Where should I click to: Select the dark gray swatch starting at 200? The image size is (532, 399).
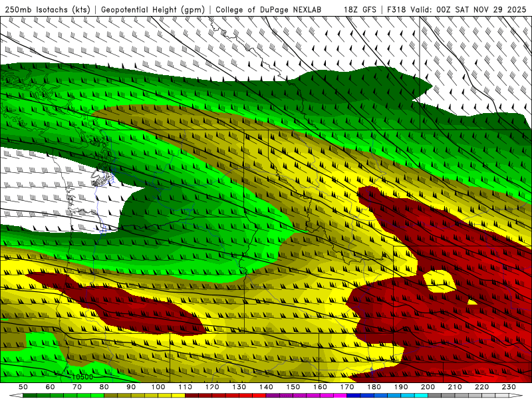click(435, 396)
